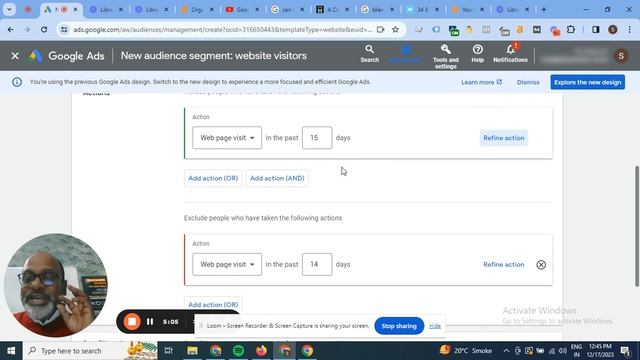
Task: Stop the Loom recording
Action: pyautogui.click(x=132, y=322)
